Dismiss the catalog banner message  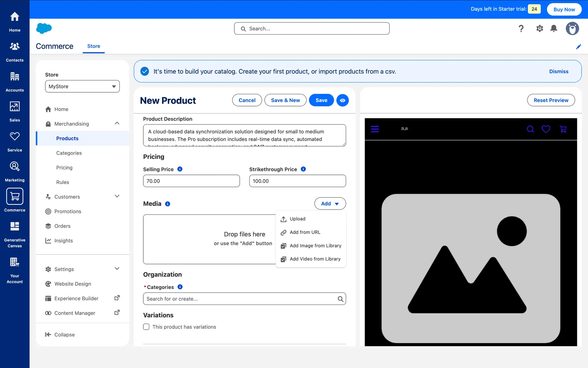tap(559, 71)
